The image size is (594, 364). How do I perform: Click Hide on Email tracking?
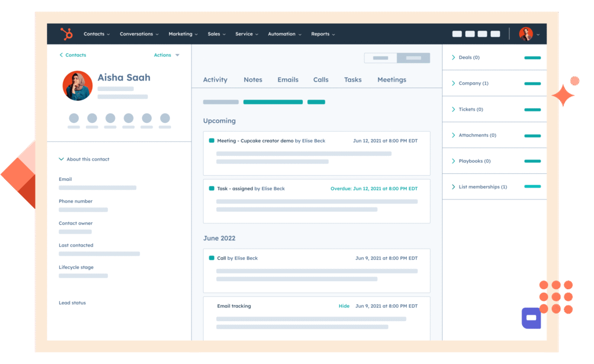click(344, 306)
